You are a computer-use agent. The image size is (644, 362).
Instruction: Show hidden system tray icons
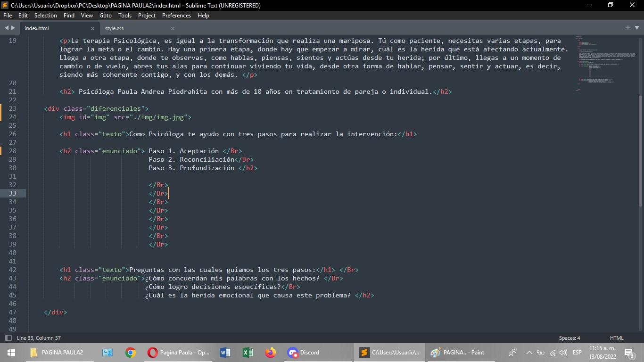pyautogui.click(x=529, y=352)
